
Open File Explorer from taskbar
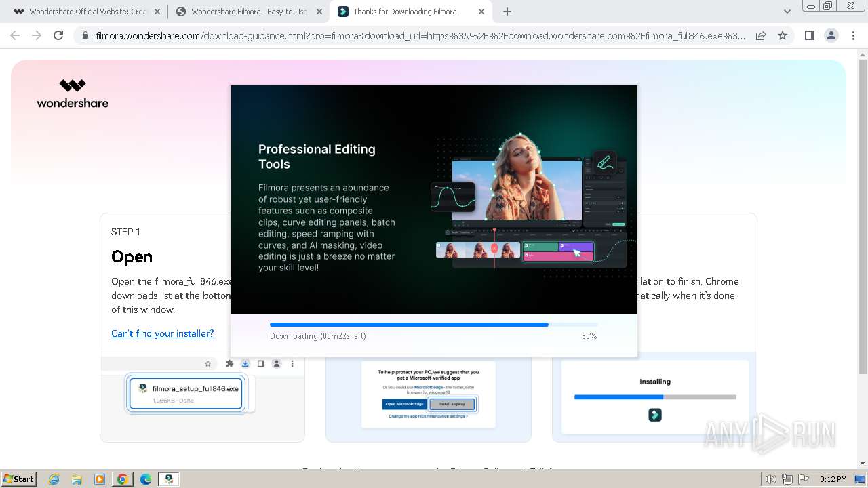click(x=77, y=479)
